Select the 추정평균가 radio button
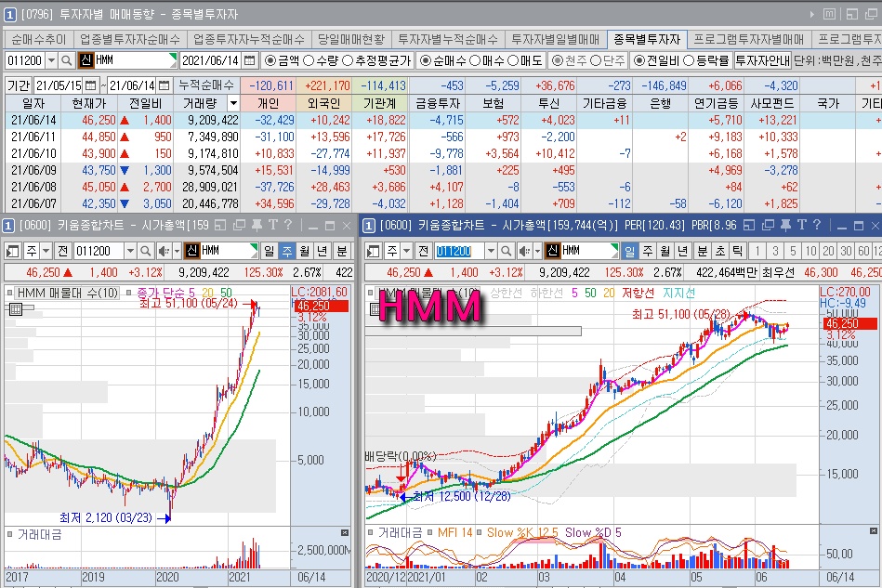The image size is (882, 588). tap(348, 60)
